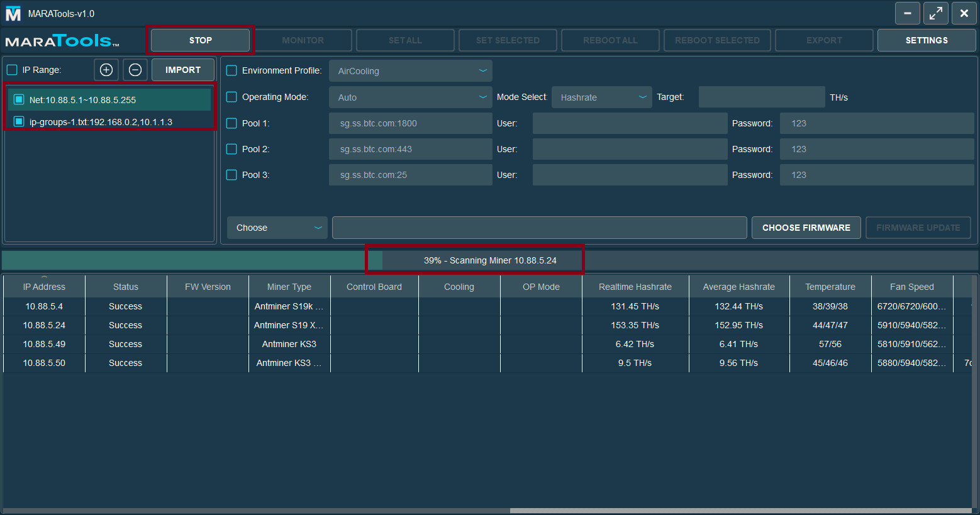Click the Pool 3 User field
This screenshot has height=515, width=980.
pyautogui.click(x=630, y=175)
